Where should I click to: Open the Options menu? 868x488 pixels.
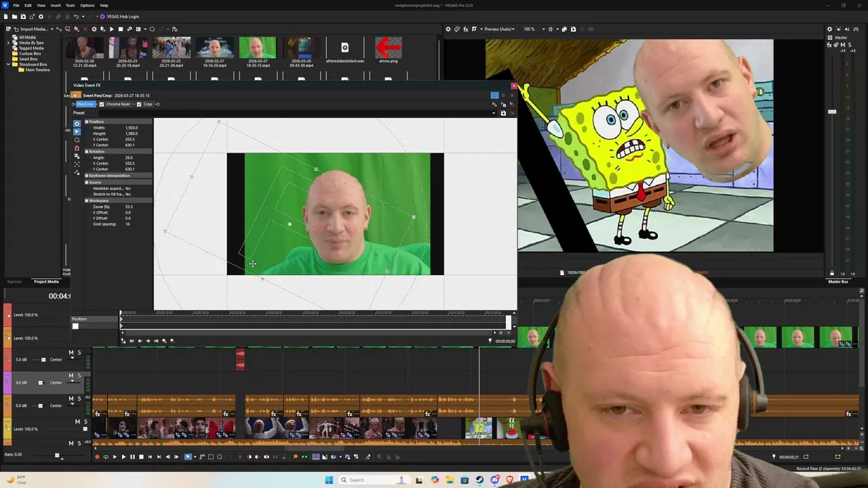point(87,5)
